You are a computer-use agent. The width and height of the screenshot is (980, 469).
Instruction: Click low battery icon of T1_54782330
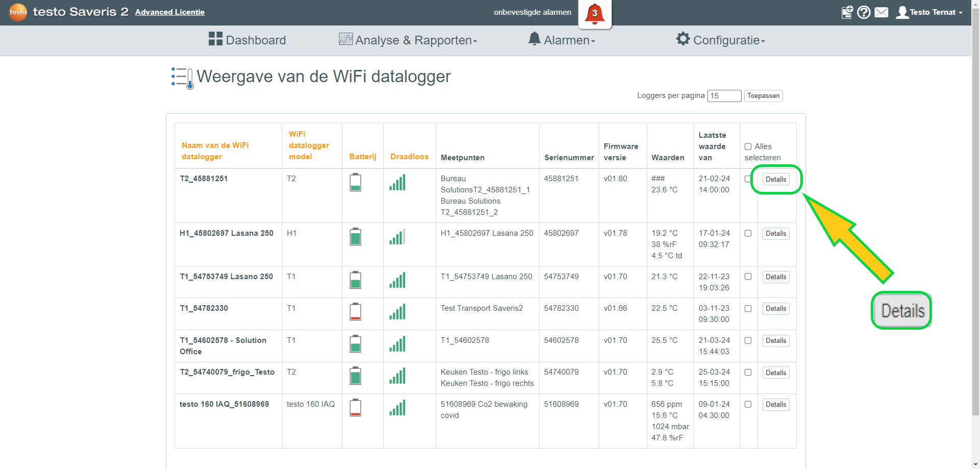click(x=355, y=312)
